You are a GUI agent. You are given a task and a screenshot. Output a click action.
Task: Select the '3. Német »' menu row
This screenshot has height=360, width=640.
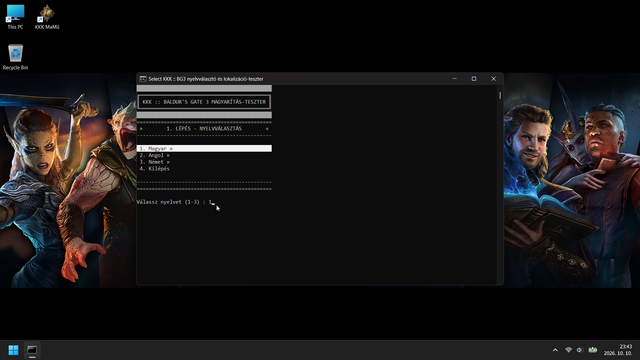click(155, 162)
